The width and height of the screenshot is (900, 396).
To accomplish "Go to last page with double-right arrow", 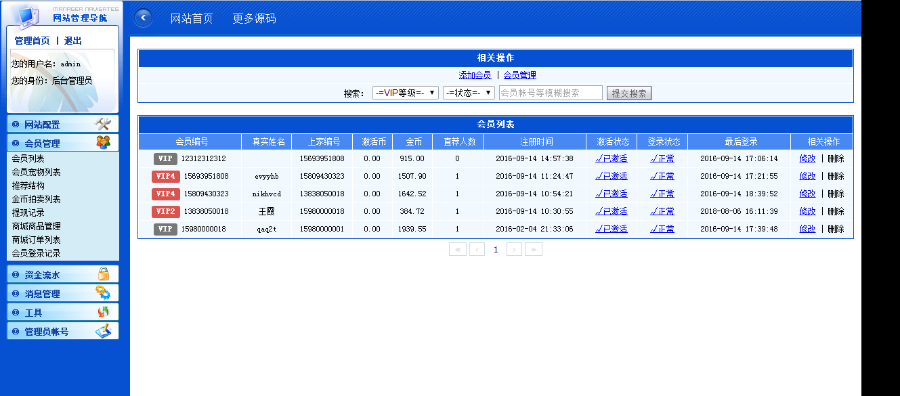I will 534,250.
